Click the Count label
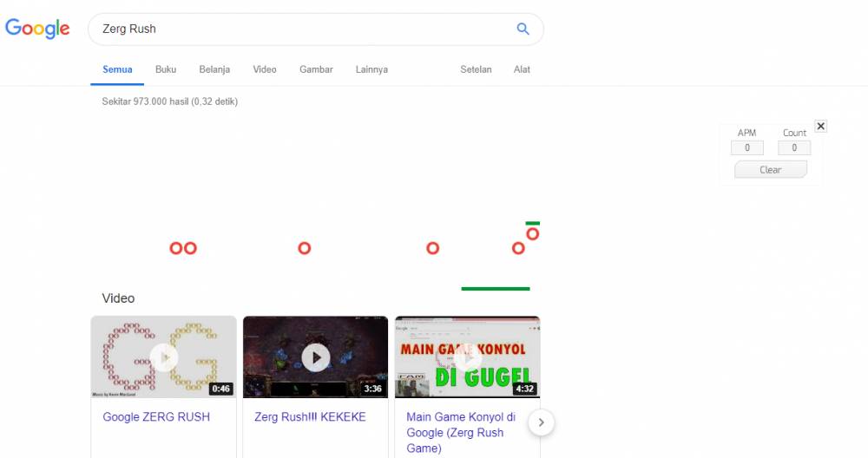This screenshot has width=868, height=458. click(x=794, y=133)
